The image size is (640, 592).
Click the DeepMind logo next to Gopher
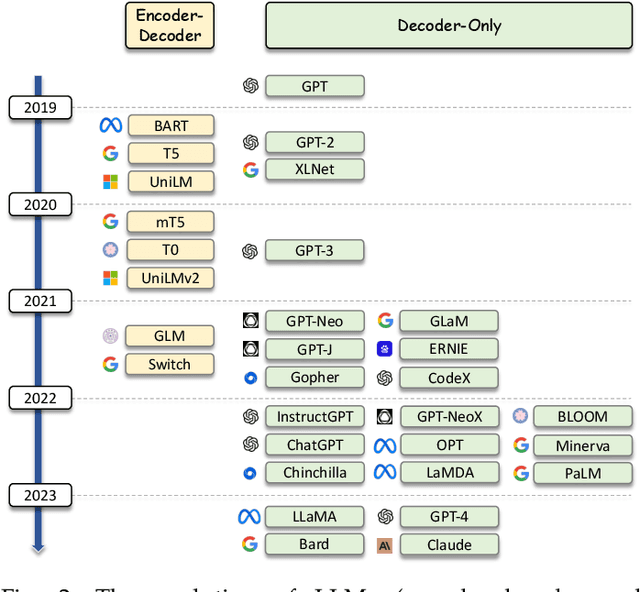click(x=251, y=378)
